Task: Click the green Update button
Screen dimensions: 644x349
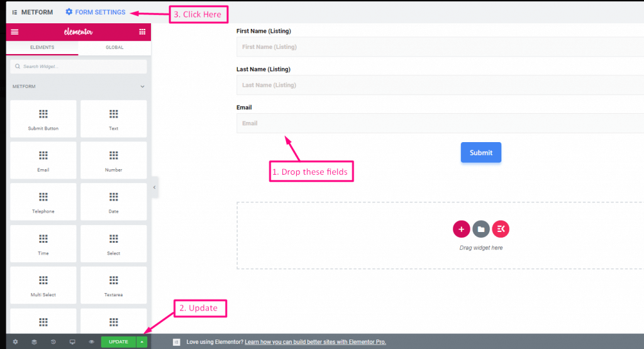Action: pyautogui.click(x=118, y=341)
